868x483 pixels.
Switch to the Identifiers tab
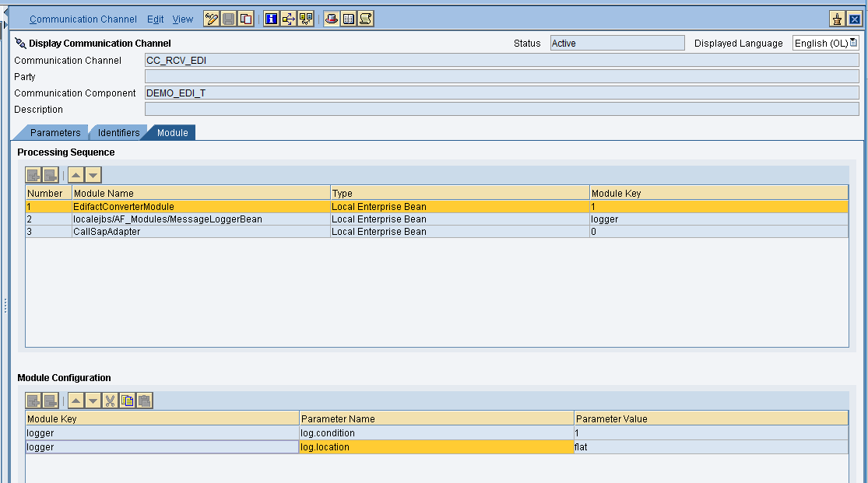[x=118, y=133]
